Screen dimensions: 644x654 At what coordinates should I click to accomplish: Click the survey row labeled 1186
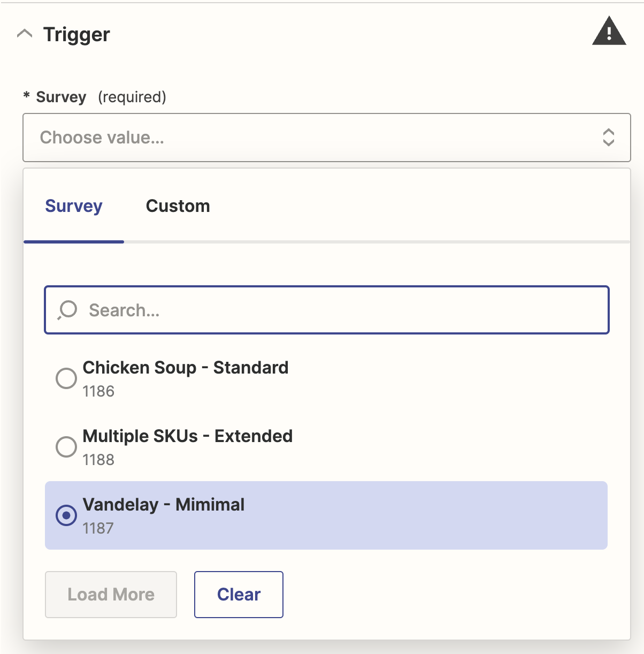click(98, 391)
